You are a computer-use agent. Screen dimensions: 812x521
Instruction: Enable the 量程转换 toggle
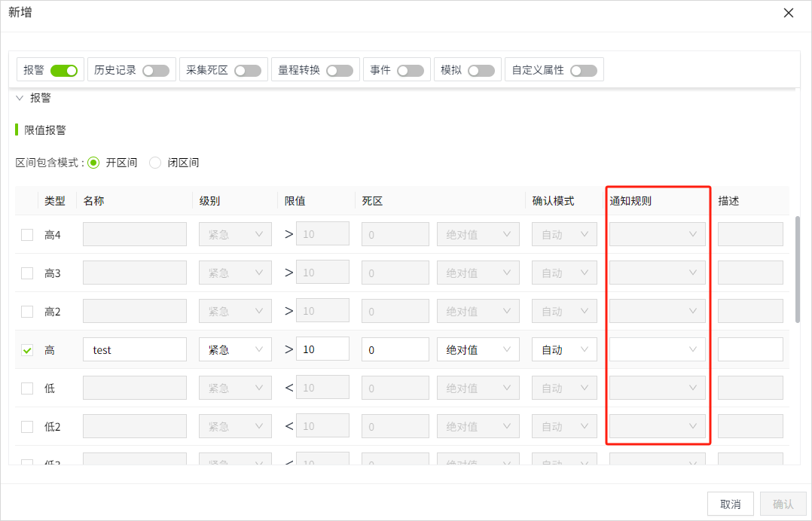340,71
